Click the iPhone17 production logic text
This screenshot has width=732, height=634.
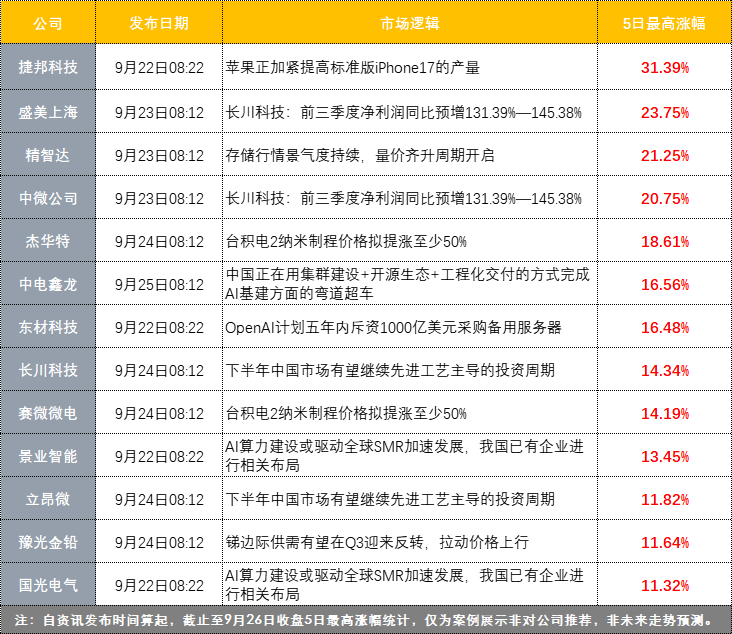[x=352, y=68]
